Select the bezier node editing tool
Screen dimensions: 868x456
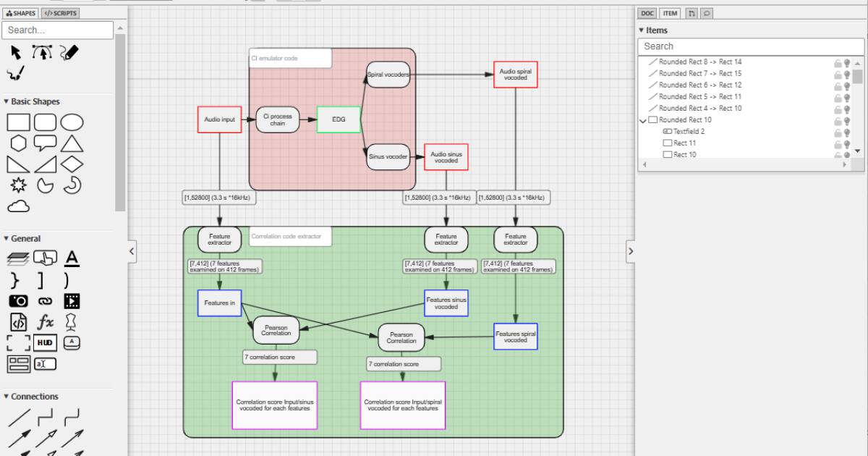tap(42, 52)
